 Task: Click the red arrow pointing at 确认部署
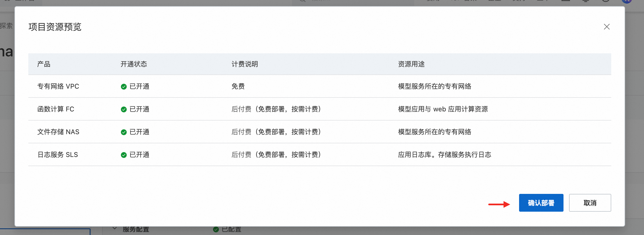(x=499, y=204)
